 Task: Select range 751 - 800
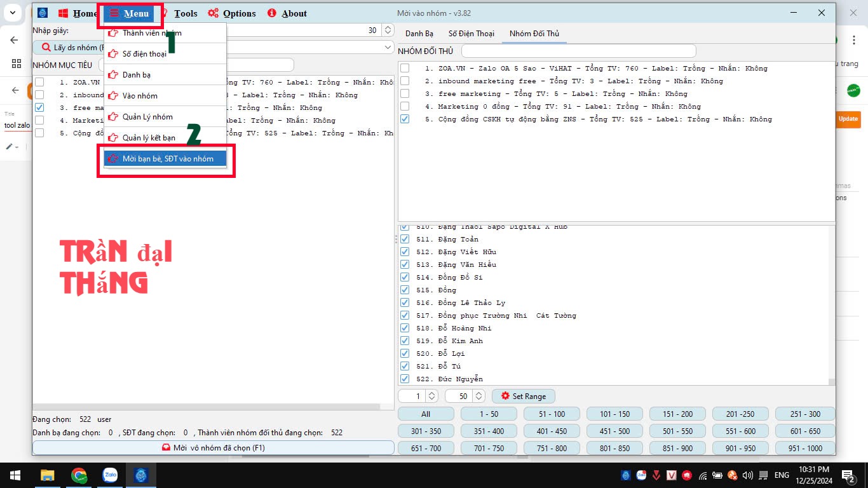[552, 448]
